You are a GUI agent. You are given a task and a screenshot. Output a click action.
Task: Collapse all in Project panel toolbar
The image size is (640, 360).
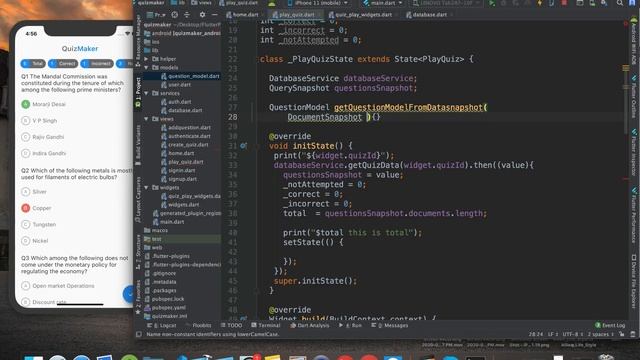pos(187,15)
